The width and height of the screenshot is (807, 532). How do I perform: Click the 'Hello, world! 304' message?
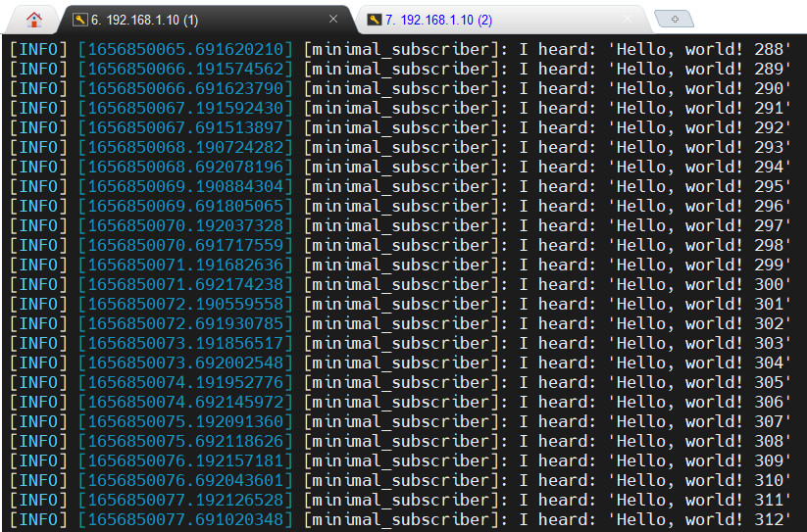(699, 363)
